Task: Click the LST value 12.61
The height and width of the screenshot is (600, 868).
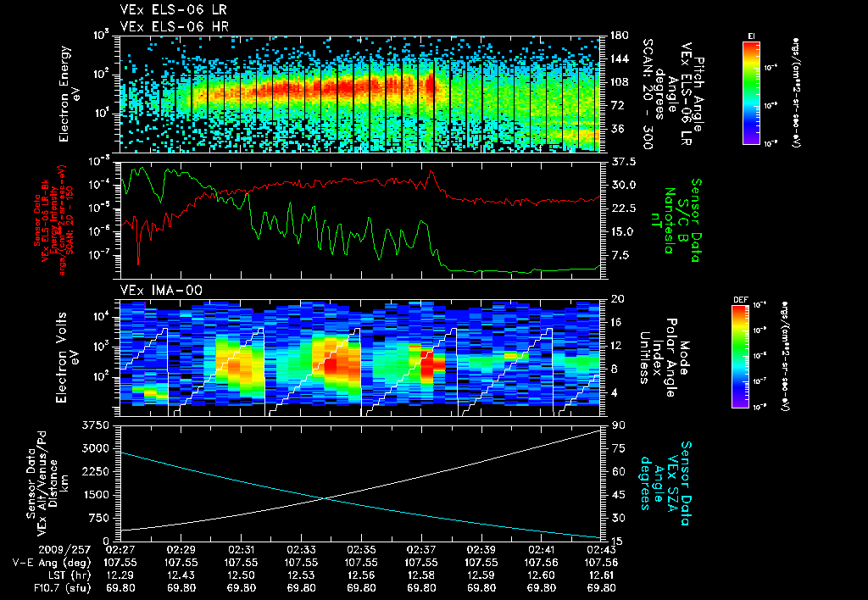Action: (601, 575)
